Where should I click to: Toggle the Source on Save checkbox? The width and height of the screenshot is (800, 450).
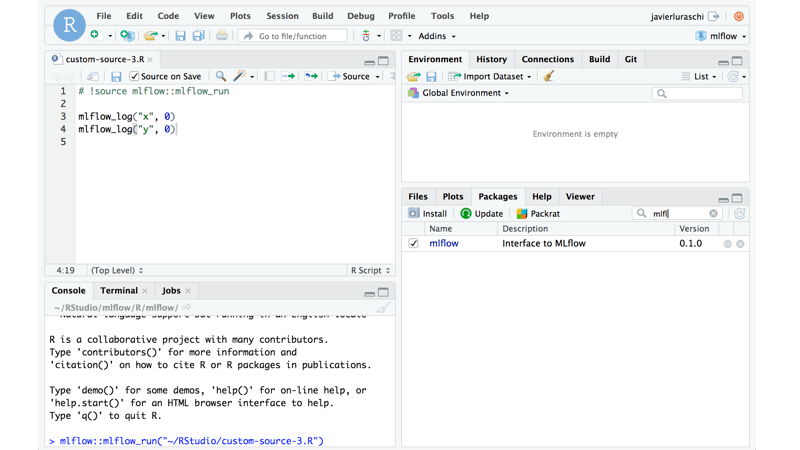134,76
